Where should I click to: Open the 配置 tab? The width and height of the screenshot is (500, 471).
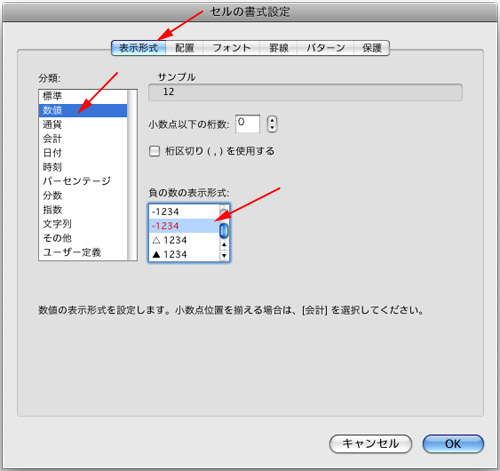(x=184, y=48)
